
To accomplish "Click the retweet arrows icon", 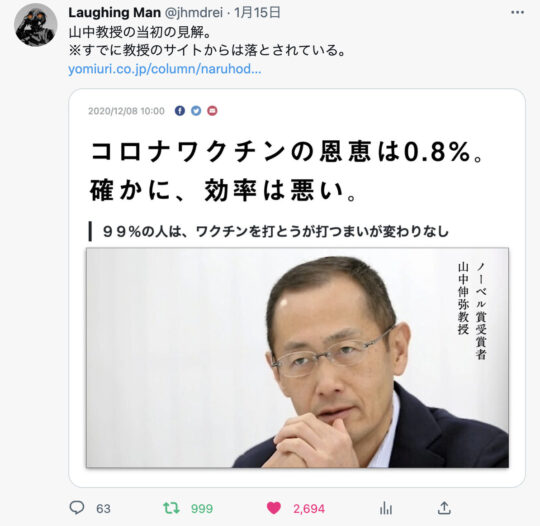I will (171, 508).
